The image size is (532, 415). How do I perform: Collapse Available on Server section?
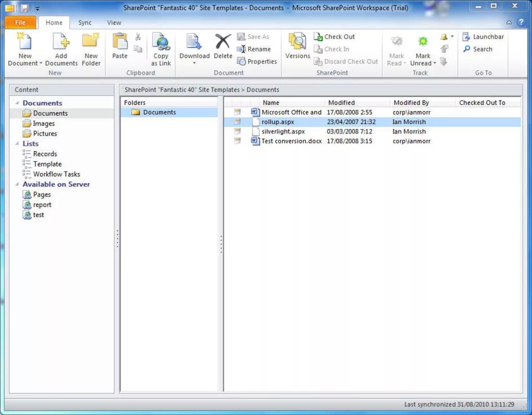[x=17, y=184]
